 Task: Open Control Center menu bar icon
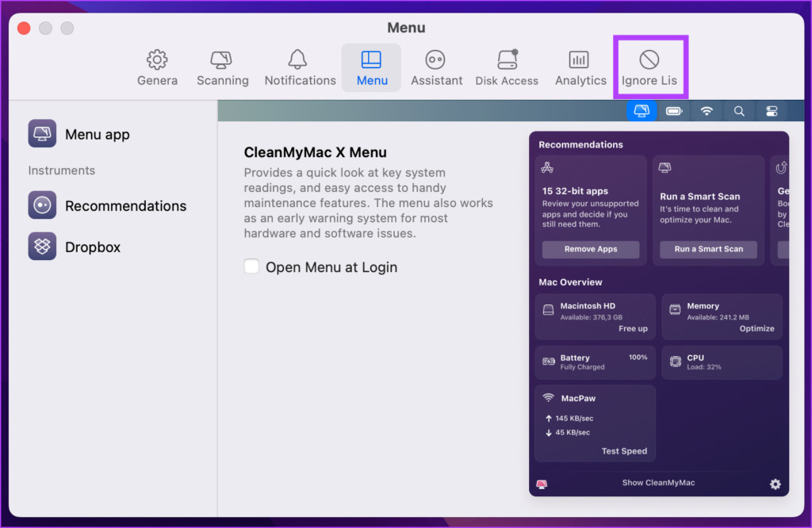coord(772,111)
